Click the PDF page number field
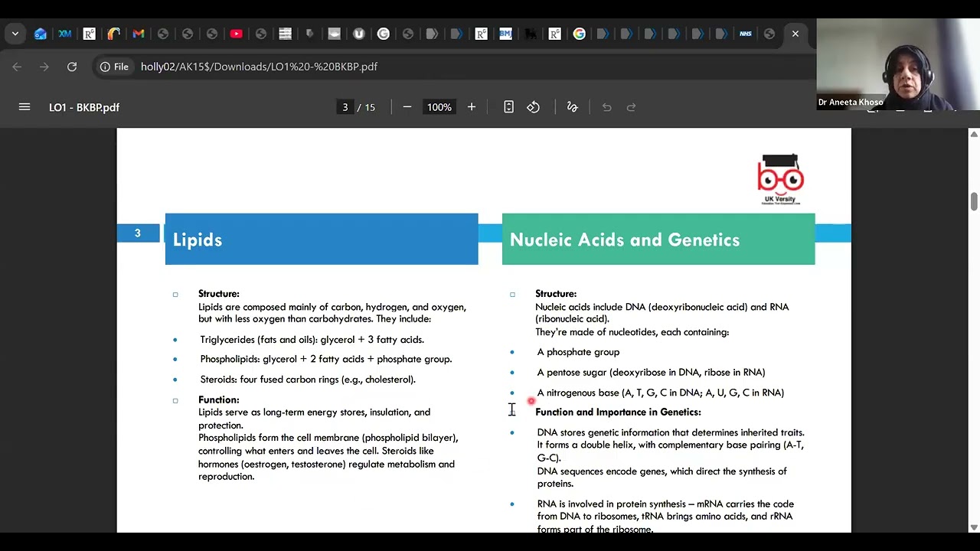Image resolution: width=980 pixels, height=551 pixels. 345,107
